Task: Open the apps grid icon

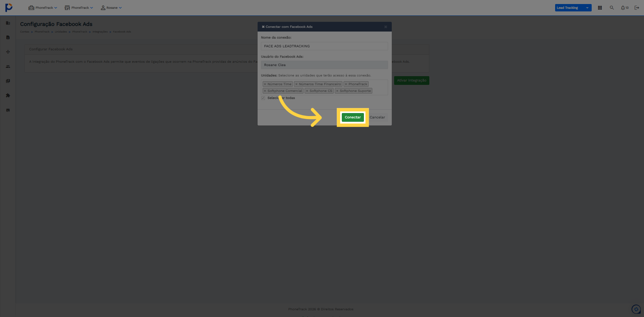Action: pos(600,8)
